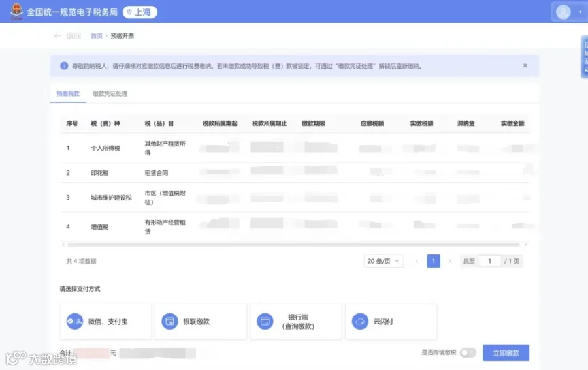The width and height of the screenshot is (588, 370).
Task: Navigate to 首页 in the breadcrumb
Action: point(97,36)
